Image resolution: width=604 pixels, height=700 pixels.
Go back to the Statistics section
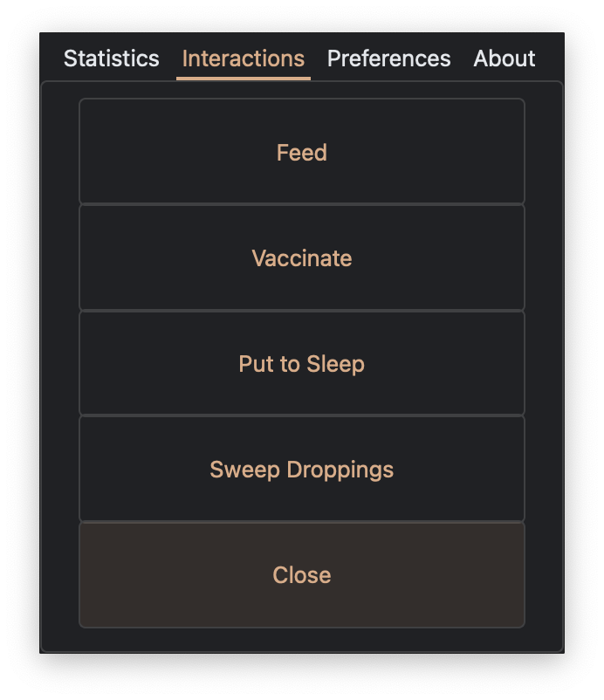(x=110, y=58)
